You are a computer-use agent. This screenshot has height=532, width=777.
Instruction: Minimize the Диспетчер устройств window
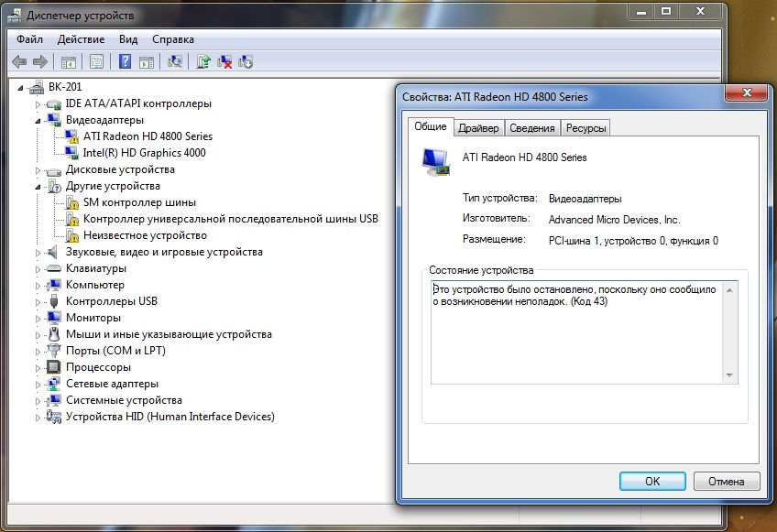click(641, 11)
